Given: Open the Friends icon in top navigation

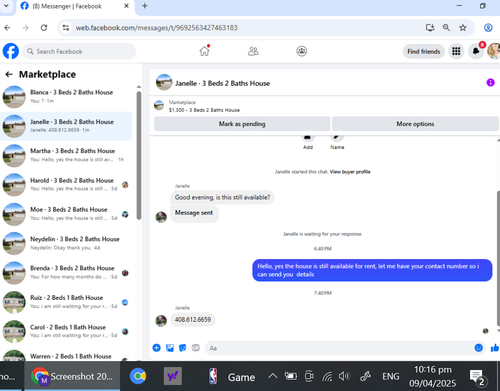Looking at the screenshot, I should coord(253,51).
